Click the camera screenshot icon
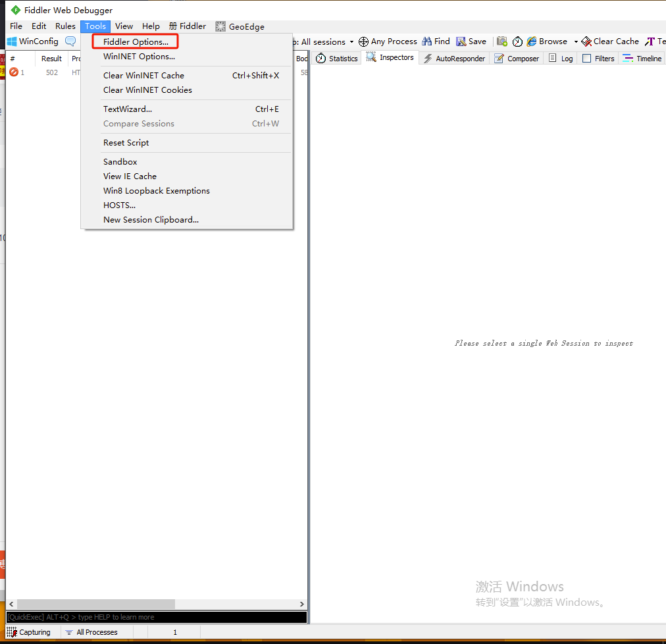Viewport: 666px width, 644px height. [x=501, y=41]
